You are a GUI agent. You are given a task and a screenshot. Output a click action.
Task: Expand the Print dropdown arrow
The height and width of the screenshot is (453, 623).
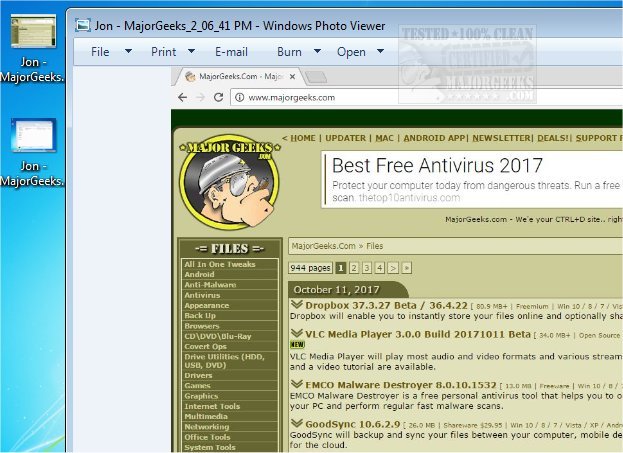pyautogui.click(x=192, y=51)
